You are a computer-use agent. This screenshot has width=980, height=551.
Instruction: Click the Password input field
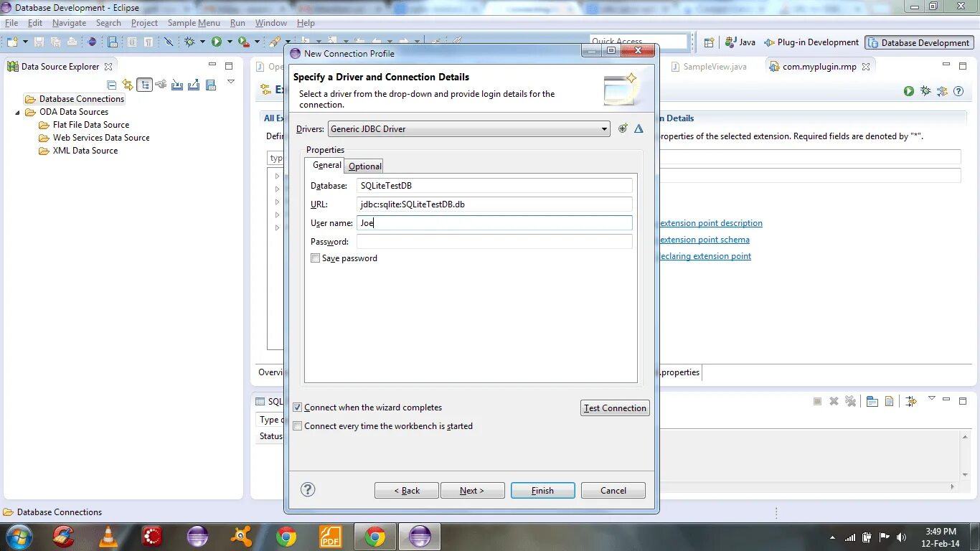(x=494, y=242)
